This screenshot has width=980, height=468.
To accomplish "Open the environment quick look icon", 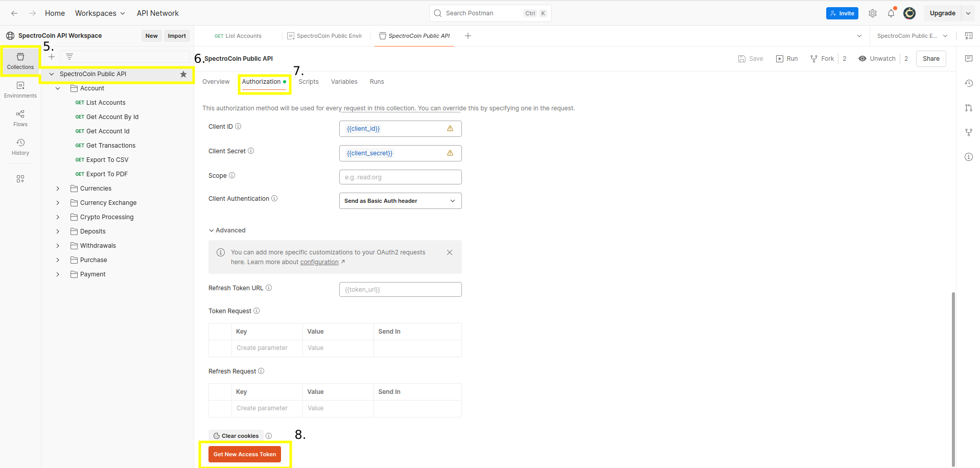I will (969, 36).
